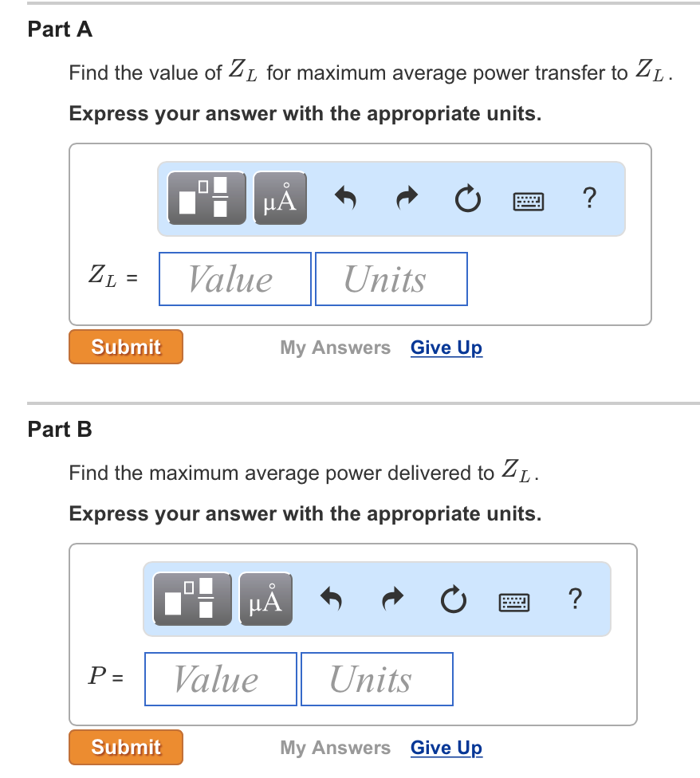This screenshot has height=778, width=700.
Task: Undo last entry in Part A toolbar
Action: coord(345,198)
